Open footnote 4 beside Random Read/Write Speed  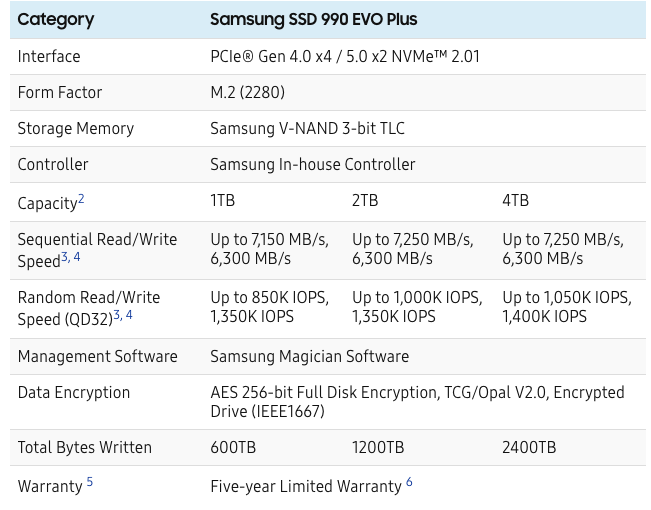coord(129,315)
